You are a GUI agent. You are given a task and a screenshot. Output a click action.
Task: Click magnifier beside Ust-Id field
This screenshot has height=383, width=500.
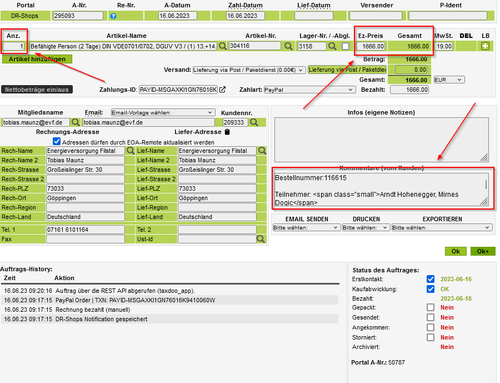coord(261,239)
